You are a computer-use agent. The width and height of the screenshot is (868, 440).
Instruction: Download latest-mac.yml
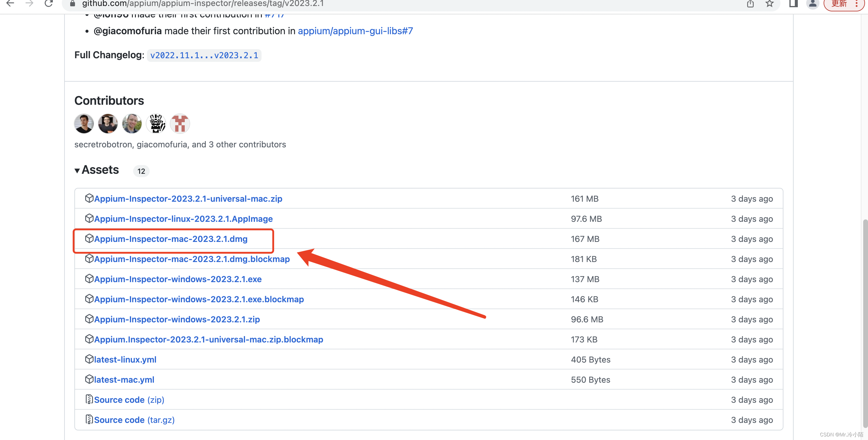tap(124, 380)
